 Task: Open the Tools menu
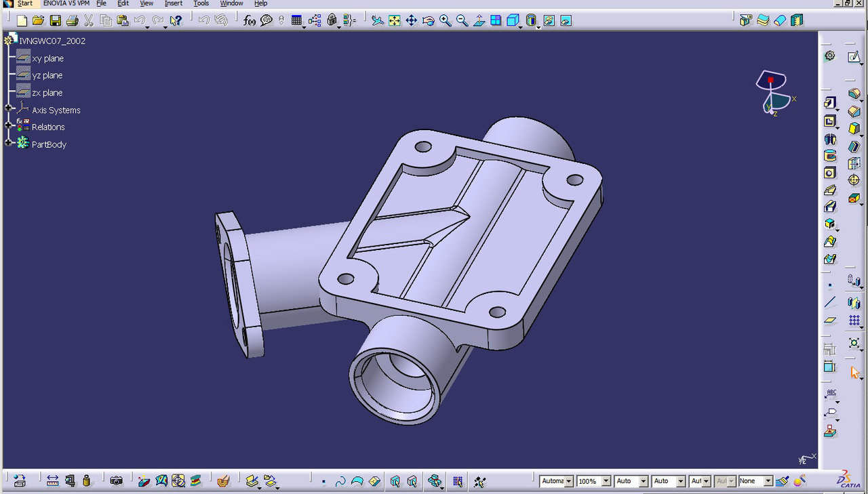(201, 3)
